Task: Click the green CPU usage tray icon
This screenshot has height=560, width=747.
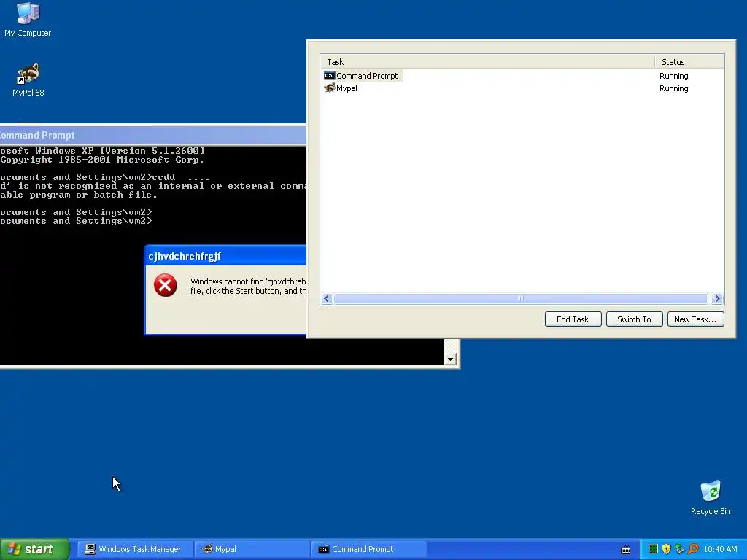Action: coord(654,549)
